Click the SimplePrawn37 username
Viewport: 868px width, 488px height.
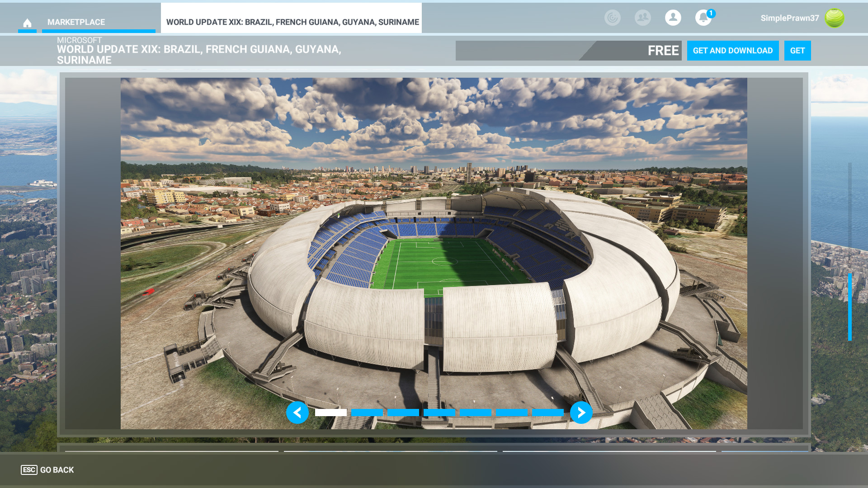click(x=790, y=18)
